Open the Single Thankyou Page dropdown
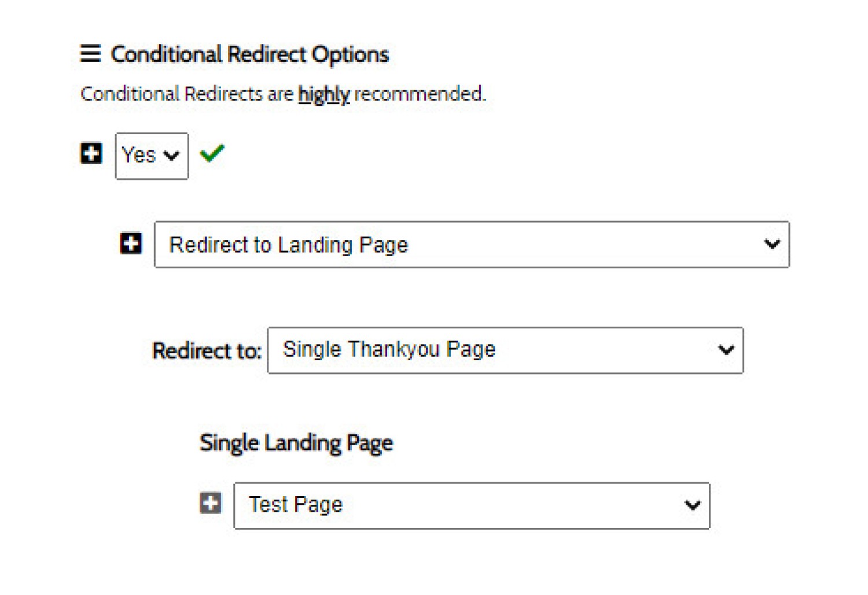The image size is (868, 595). tap(505, 350)
